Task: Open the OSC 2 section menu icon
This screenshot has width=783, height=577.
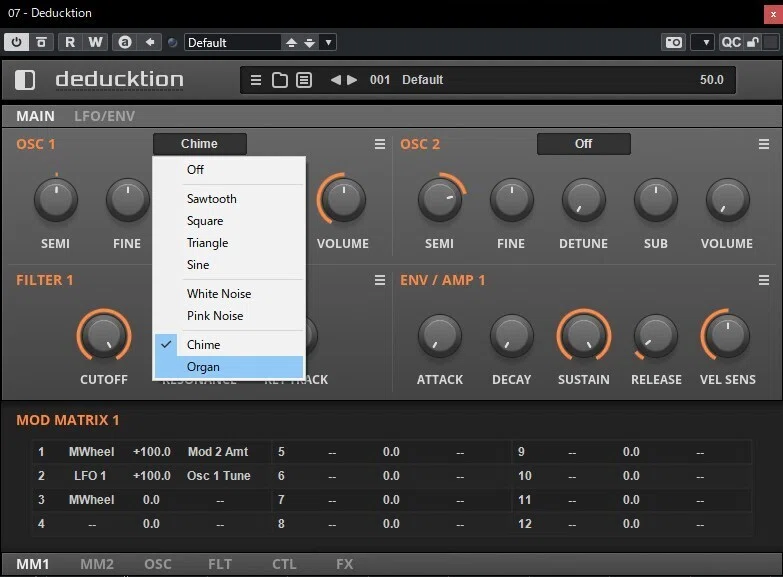Action: click(764, 144)
